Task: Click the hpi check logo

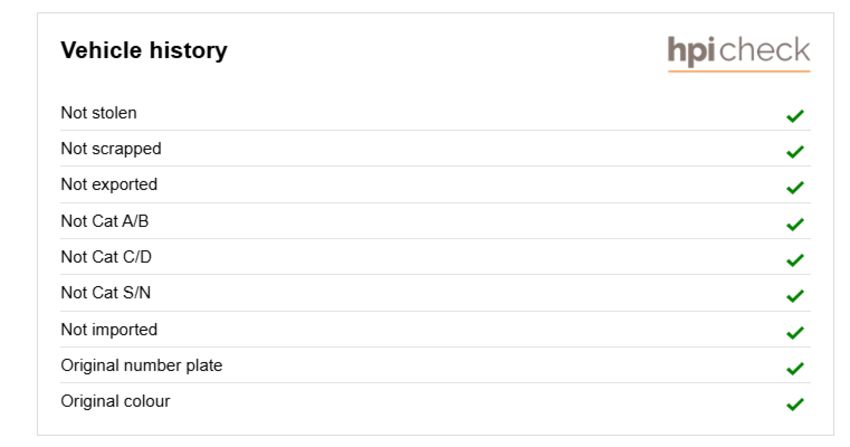Action: [739, 53]
